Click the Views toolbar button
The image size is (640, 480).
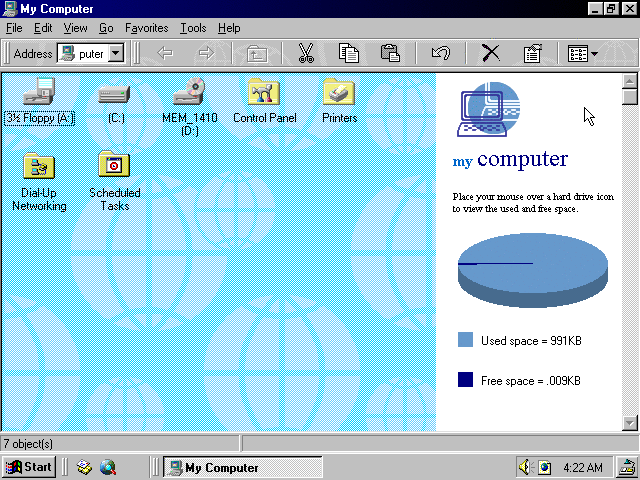click(578, 53)
